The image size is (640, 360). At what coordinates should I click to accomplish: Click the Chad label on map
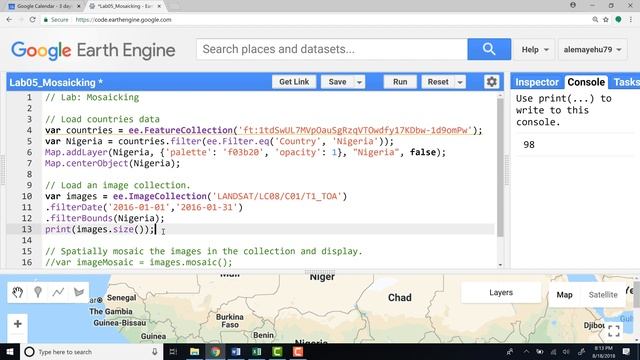(x=400, y=298)
